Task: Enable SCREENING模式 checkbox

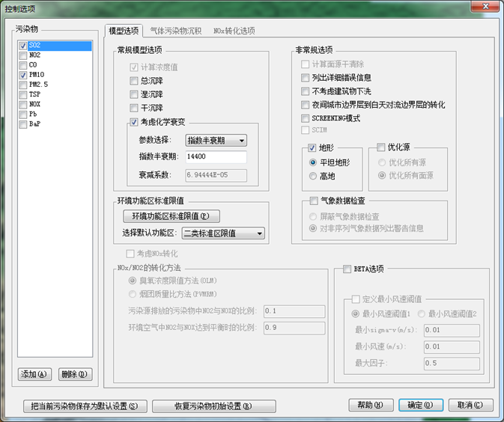Action: (x=305, y=118)
